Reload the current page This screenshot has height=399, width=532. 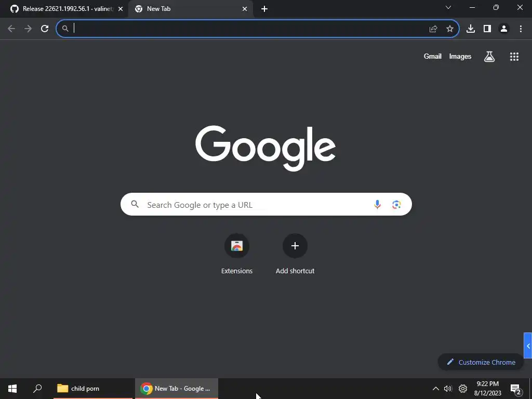[x=45, y=29]
